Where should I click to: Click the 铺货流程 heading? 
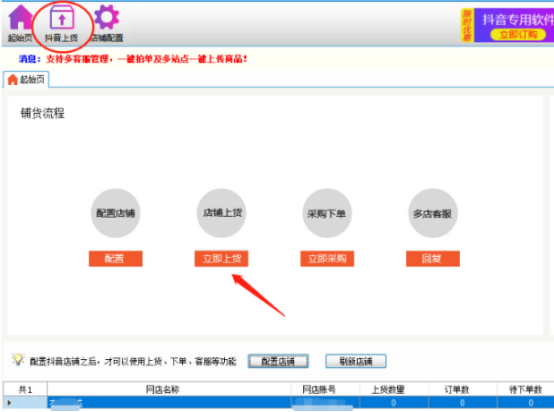point(42,113)
